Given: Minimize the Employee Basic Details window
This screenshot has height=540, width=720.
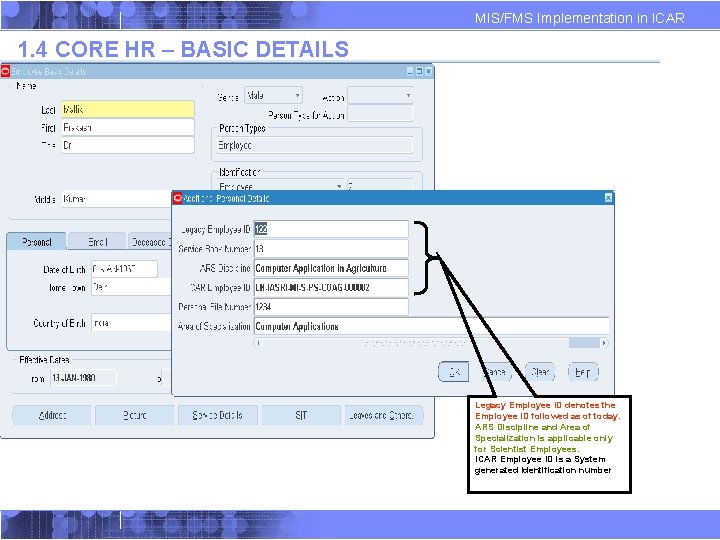Looking at the screenshot, I should click(x=411, y=71).
